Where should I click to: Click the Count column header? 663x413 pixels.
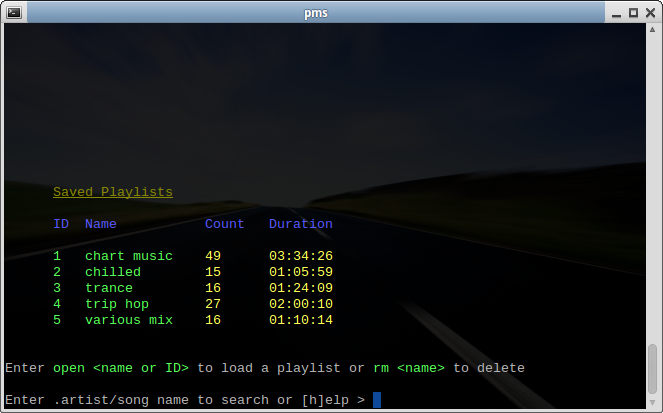point(225,224)
